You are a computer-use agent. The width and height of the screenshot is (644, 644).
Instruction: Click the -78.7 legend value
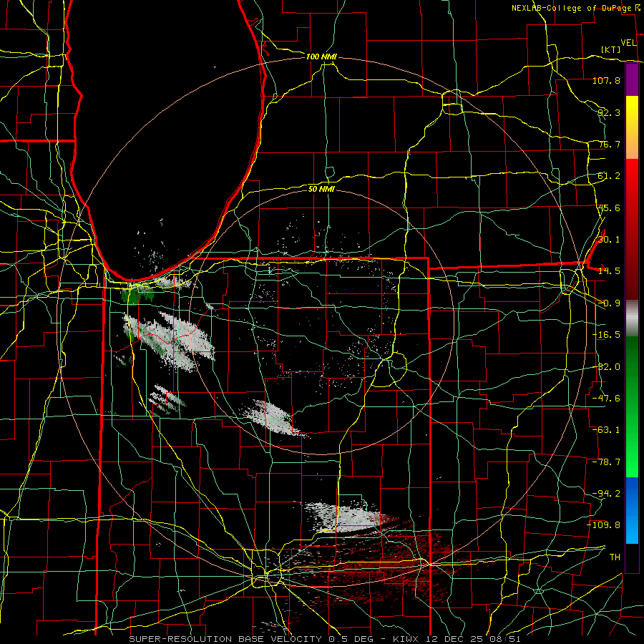[x=606, y=462]
